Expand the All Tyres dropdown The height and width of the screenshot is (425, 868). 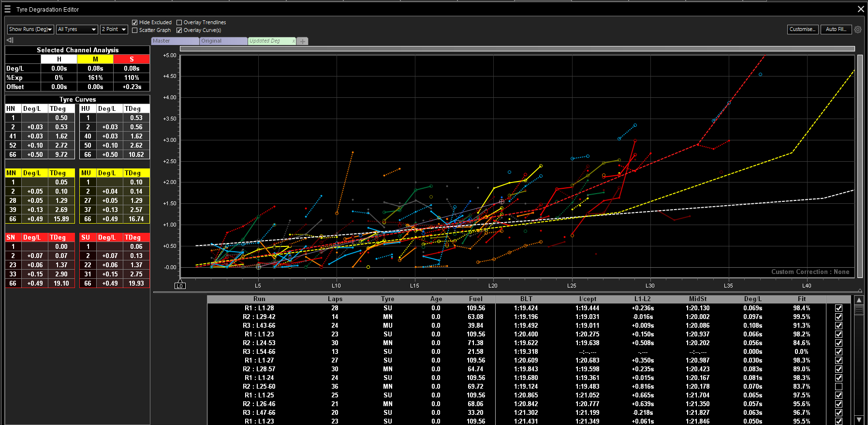pos(77,30)
